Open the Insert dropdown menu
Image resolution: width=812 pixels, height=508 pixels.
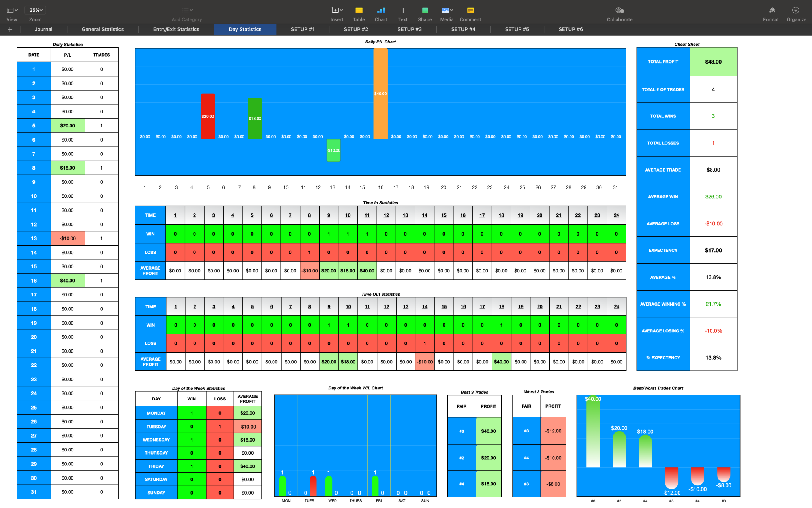337,10
